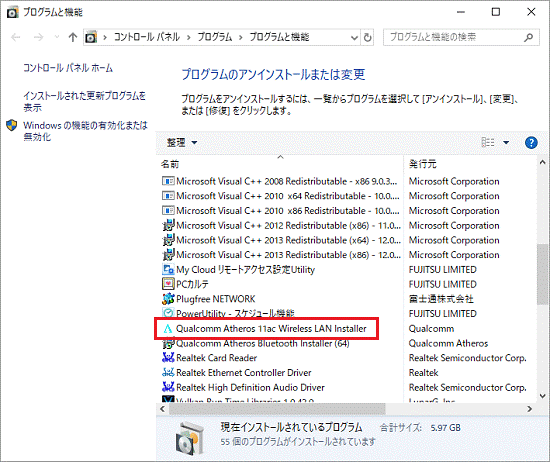The height and width of the screenshot is (462, 550).
Task: Click the vertical scrollbar thumb
Action: (x=542, y=274)
